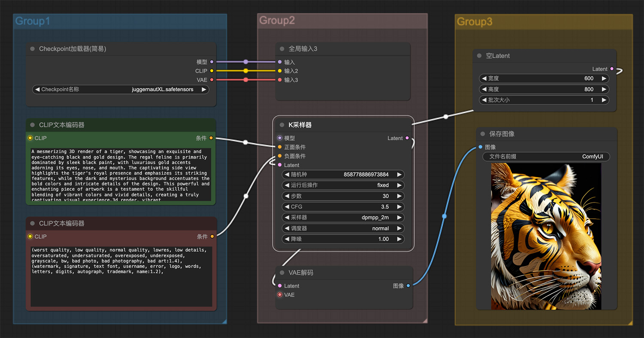Increase 批次大小 with its right arrow
The width and height of the screenshot is (644, 338).
pos(604,100)
